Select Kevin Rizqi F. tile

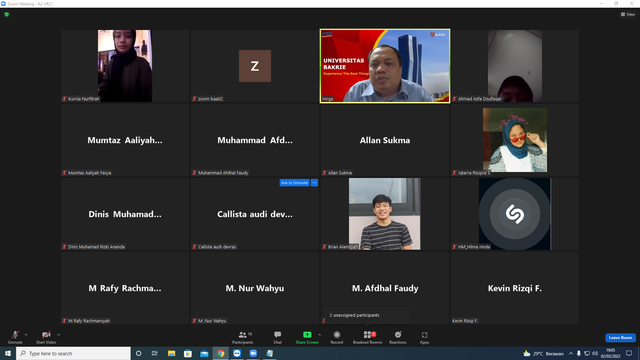click(515, 288)
